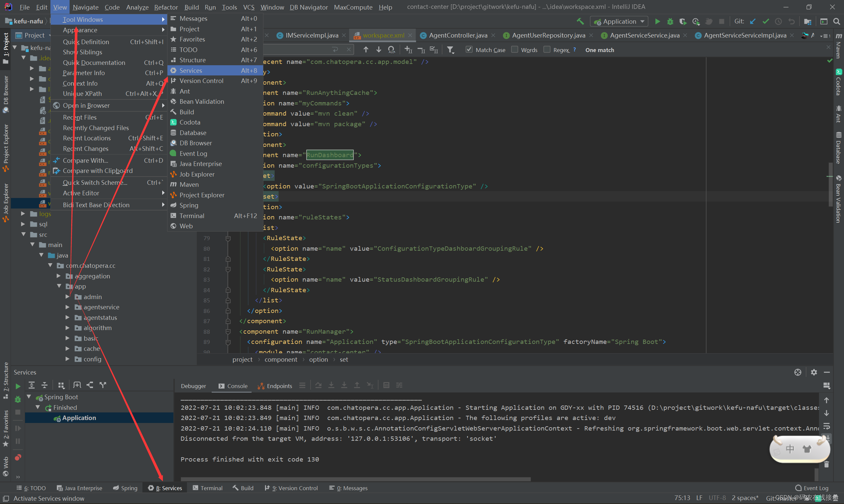The image size is (844, 504).
Task: Click the 'component' breadcrumb below the editor
Action: pyautogui.click(x=281, y=359)
